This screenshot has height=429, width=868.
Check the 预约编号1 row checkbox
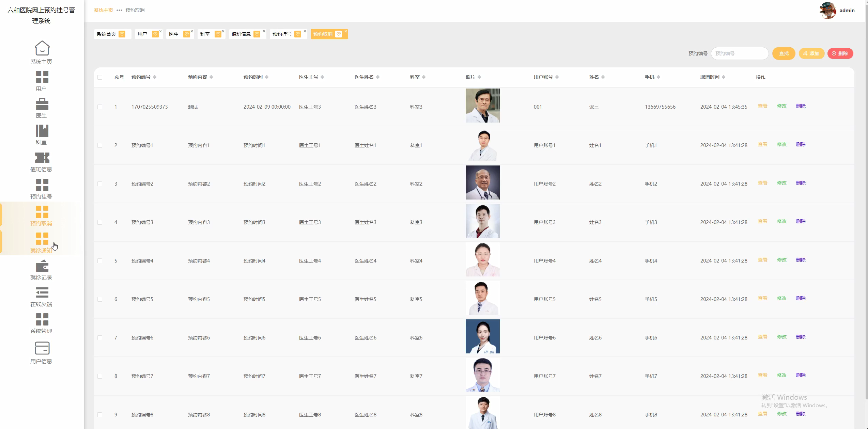coord(100,145)
